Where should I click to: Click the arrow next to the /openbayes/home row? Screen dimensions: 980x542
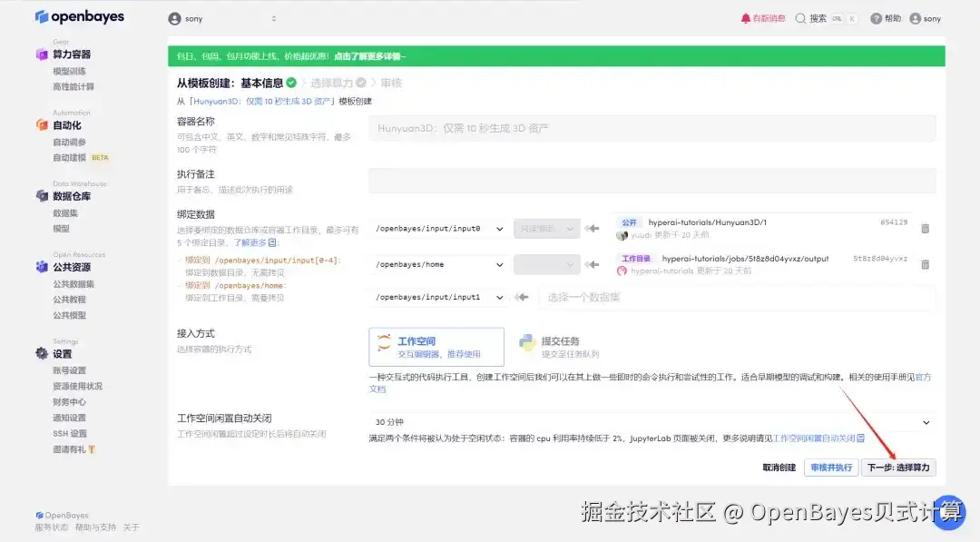592,264
